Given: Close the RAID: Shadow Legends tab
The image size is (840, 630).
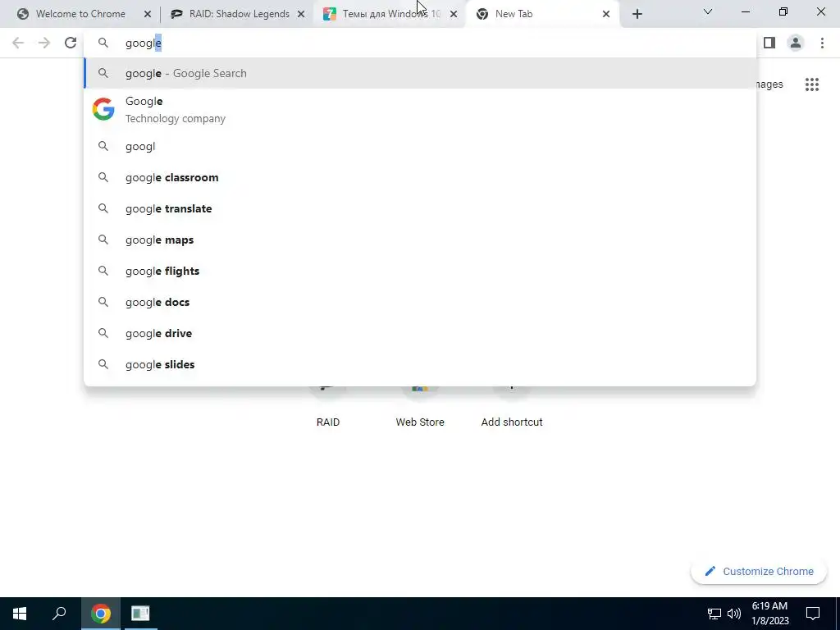Looking at the screenshot, I should point(301,15).
